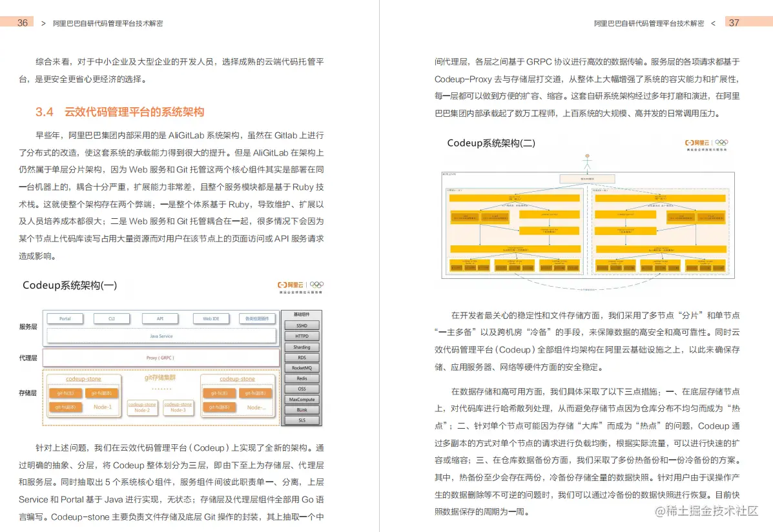Select the MaxCompute component block
The image size is (773, 532).
pyautogui.click(x=302, y=399)
